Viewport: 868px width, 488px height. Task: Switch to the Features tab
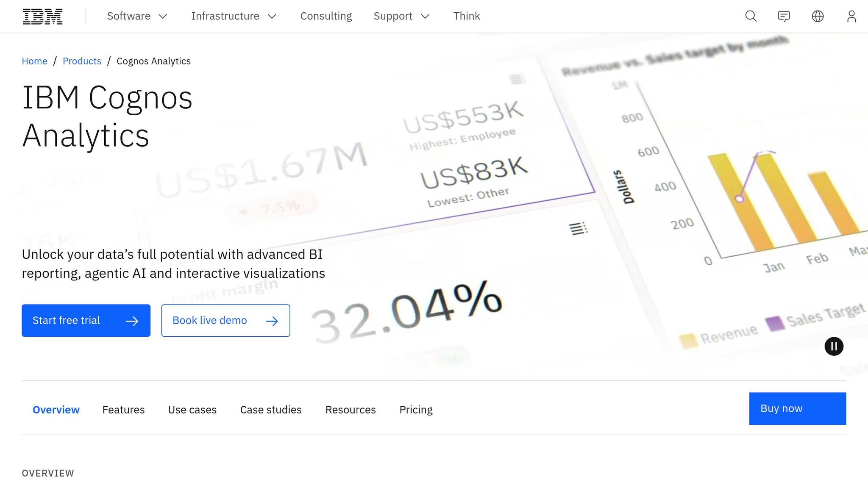point(123,410)
